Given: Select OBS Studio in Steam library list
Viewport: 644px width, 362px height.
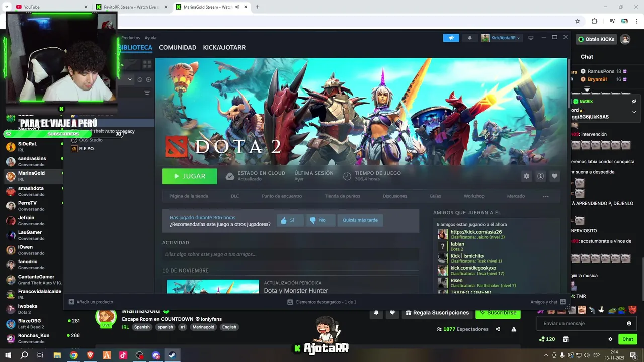Looking at the screenshot, I should click(88, 140).
